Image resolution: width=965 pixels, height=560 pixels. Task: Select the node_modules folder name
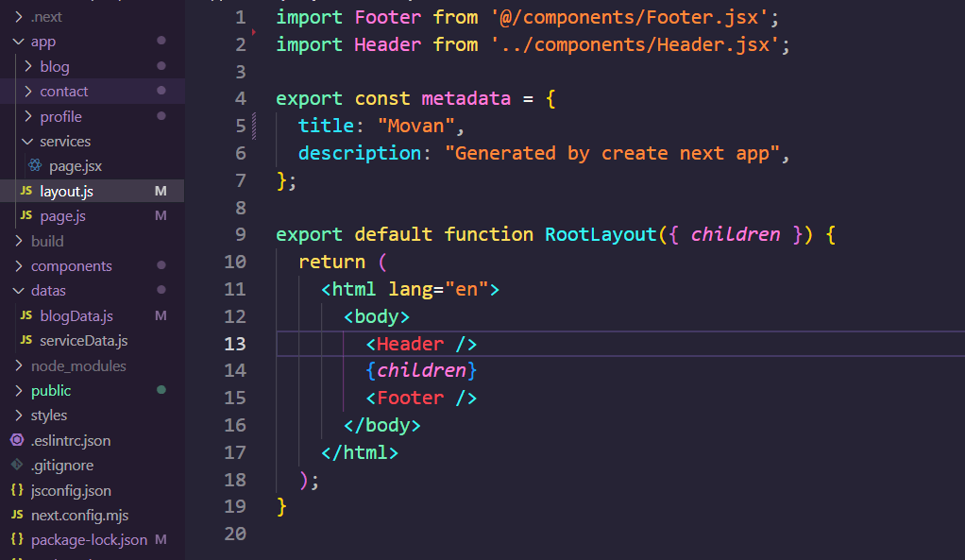(78, 366)
